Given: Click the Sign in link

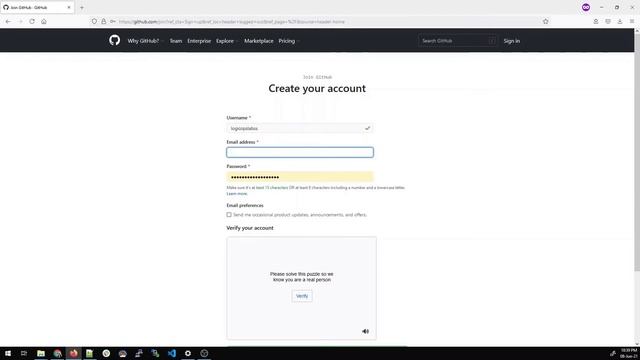Looking at the screenshot, I should (x=511, y=41).
